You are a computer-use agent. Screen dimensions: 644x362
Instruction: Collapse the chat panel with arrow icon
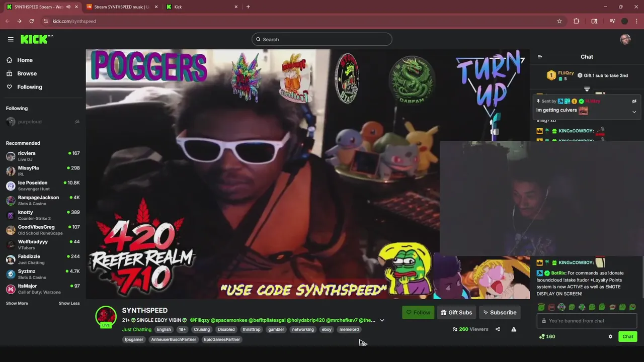click(x=540, y=57)
